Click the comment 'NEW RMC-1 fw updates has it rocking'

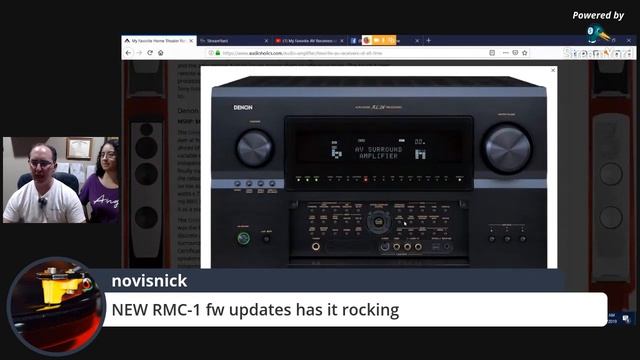click(255, 310)
